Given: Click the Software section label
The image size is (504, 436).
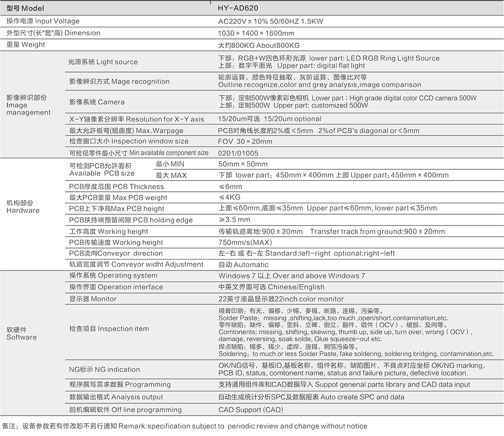Looking at the screenshot, I should [22, 334].
